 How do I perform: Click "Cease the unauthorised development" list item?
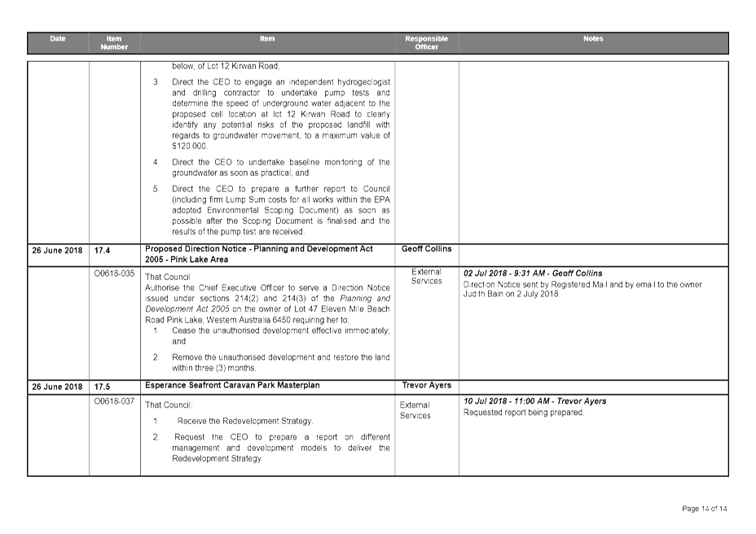click(280, 336)
